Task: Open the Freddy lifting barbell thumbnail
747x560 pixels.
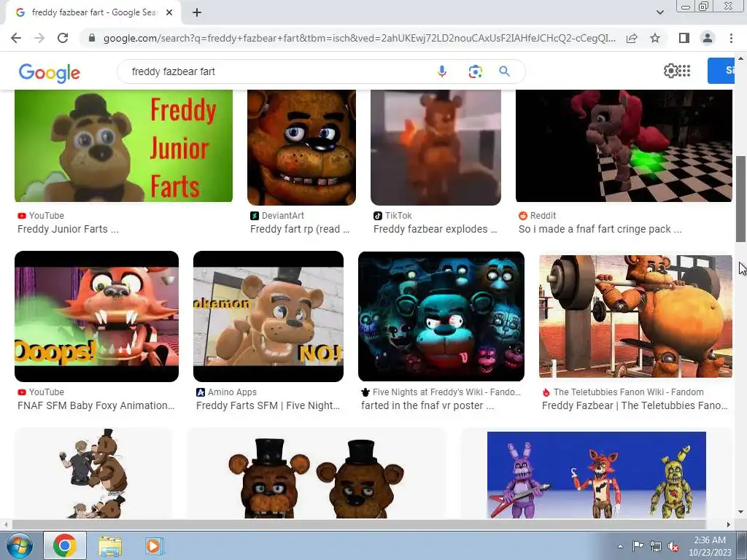Action: pos(635,316)
